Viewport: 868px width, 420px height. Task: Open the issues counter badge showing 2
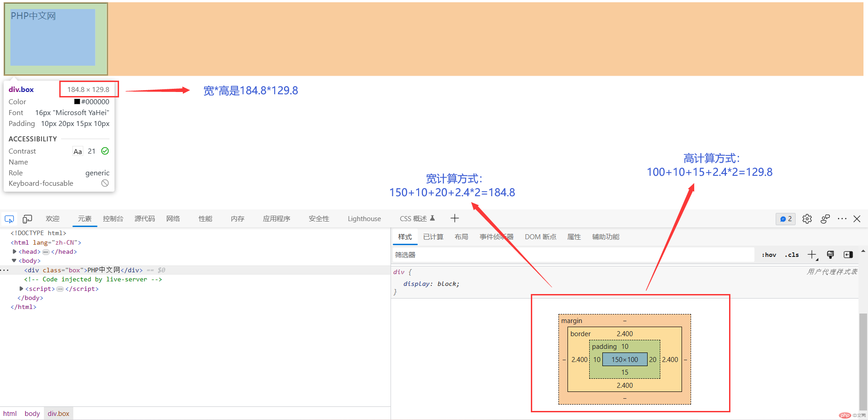(786, 219)
